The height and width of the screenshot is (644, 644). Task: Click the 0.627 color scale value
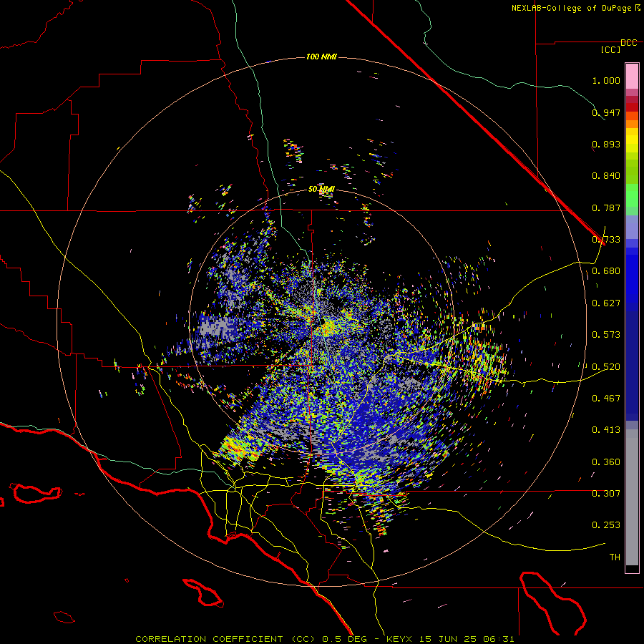click(606, 303)
